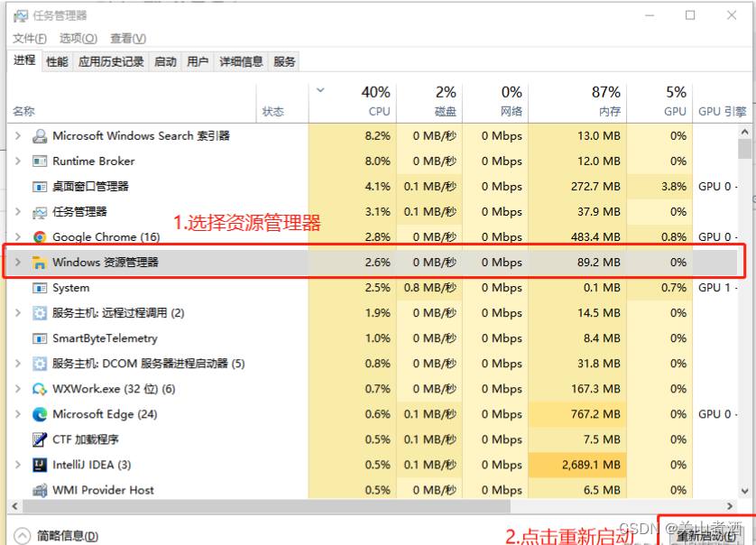Select the 3.8% GPU value
Viewport: 756px width, 545px height.
pos(674,187)
